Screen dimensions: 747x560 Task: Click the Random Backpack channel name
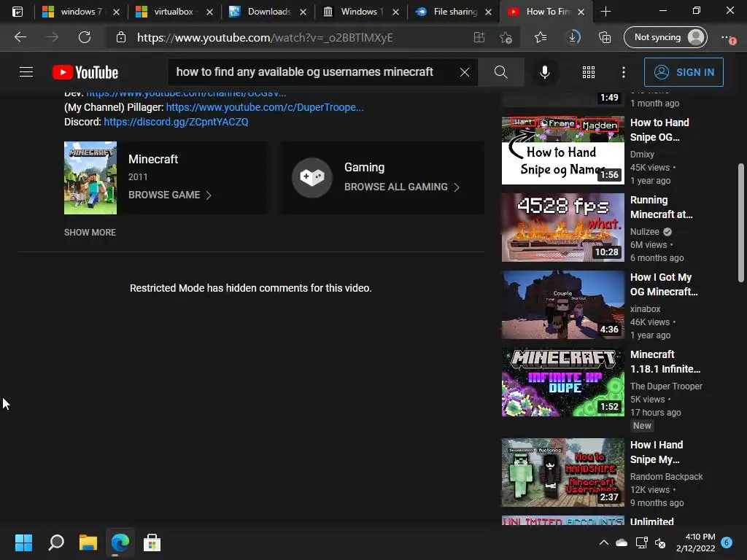tap(666, 477)
